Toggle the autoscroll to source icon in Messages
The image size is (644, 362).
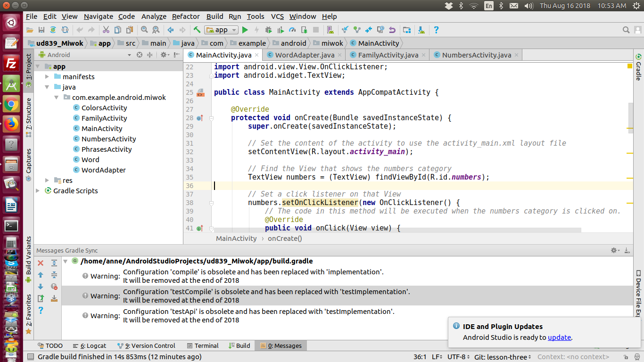[x=54, y=298]
